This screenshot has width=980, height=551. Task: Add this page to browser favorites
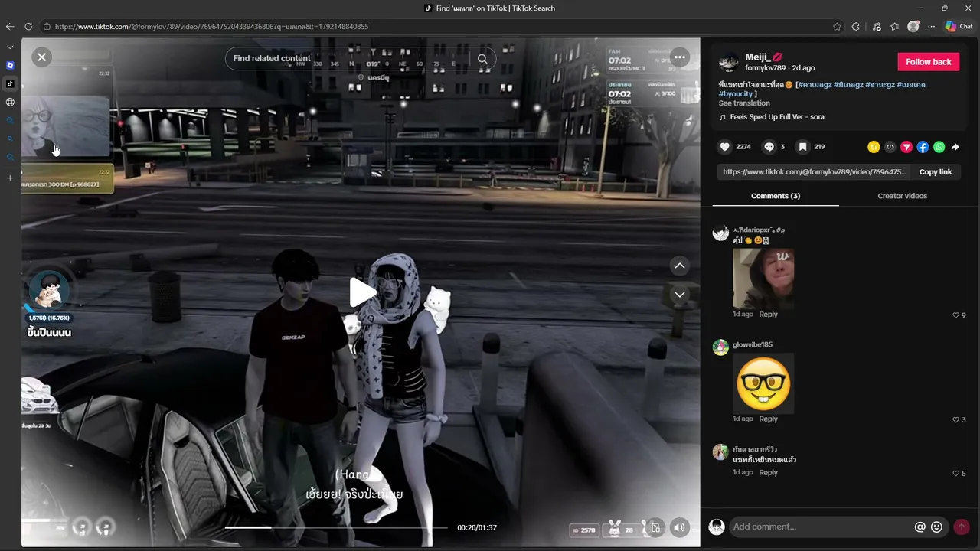[x=837, y=27]
